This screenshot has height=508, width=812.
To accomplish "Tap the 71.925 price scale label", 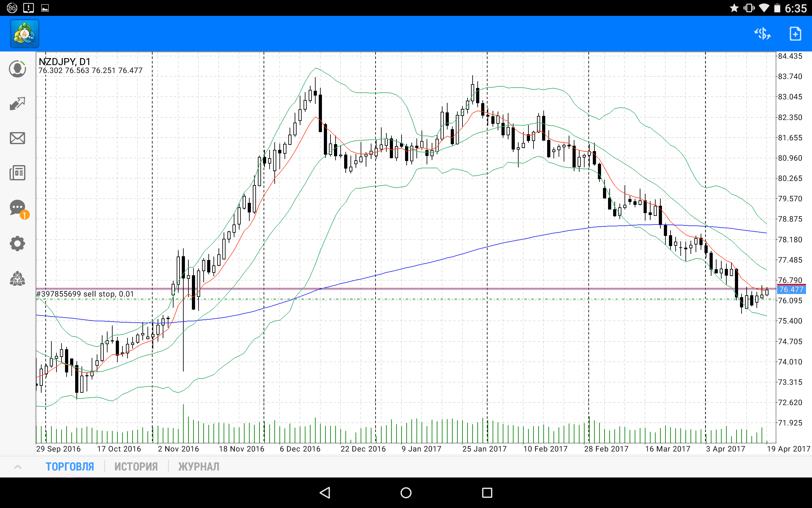I will (790, 423).
